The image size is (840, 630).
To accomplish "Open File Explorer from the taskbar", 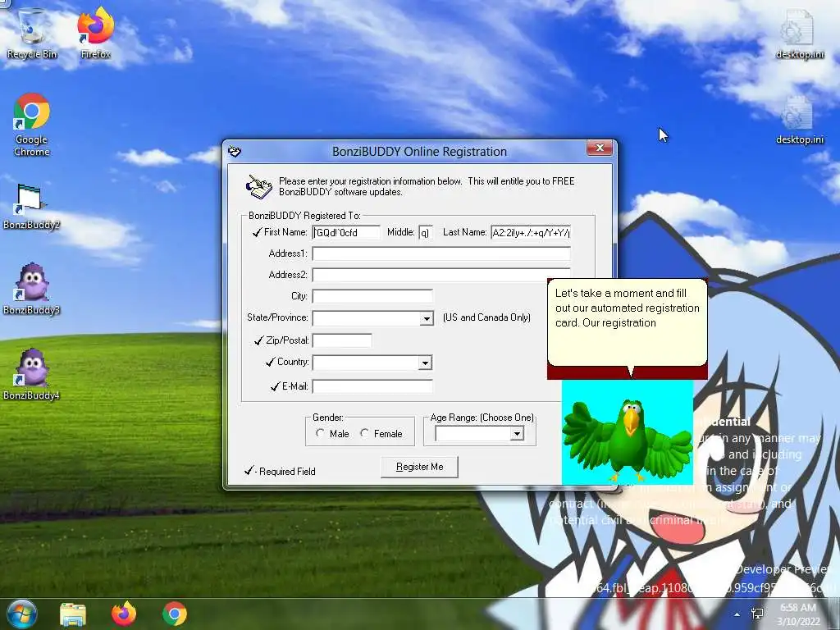I will (73, 614).
